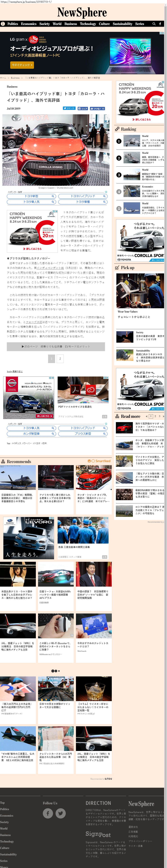The height and width of the screenshot is (868, 167).
Task: Open article page 2 pagination box
Action: [60, 358]
